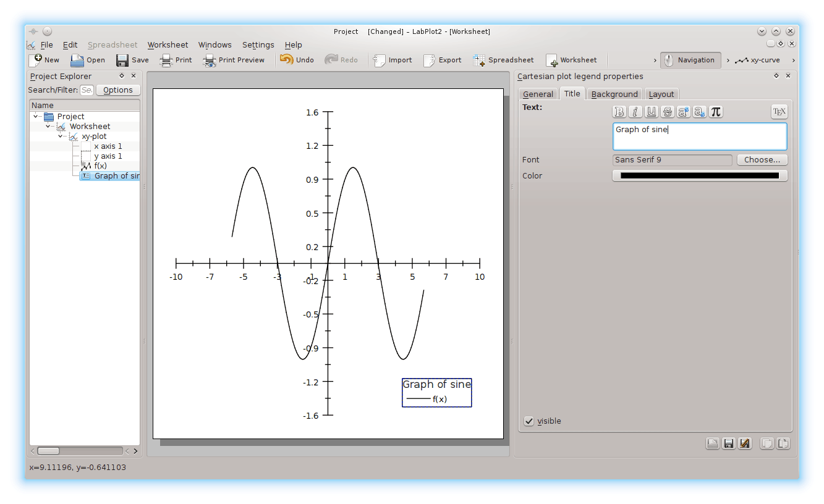The width and height of the screenshot is (824, 504).
Task: Enable strikethrough on title text
Action: click(667, 112)
